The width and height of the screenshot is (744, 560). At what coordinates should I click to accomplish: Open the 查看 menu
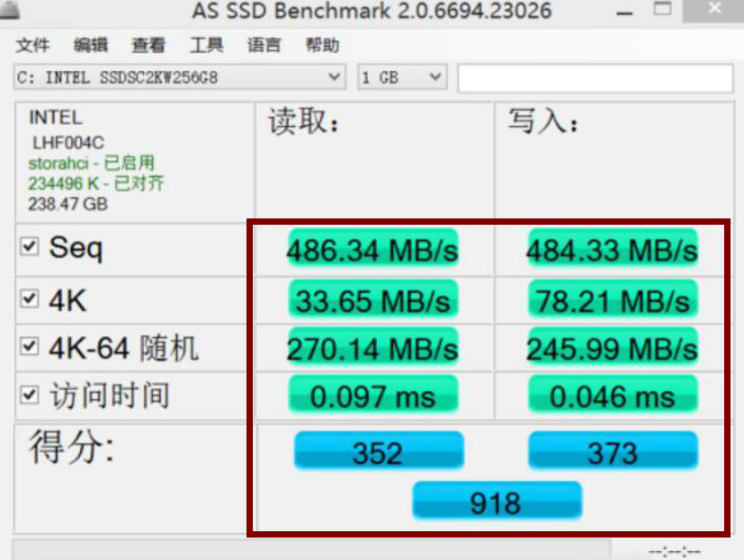tap(147, 45)
